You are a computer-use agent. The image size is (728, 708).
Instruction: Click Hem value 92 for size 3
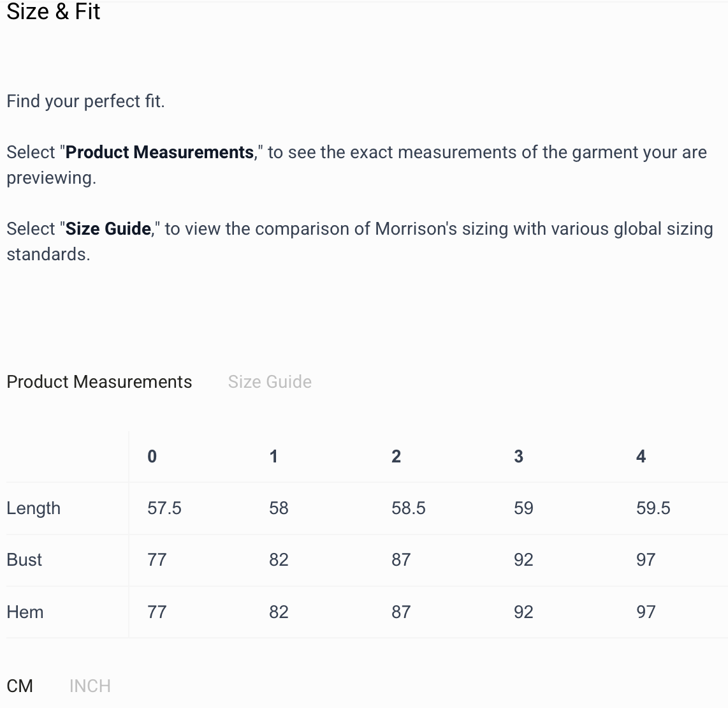tap(523, 612)
